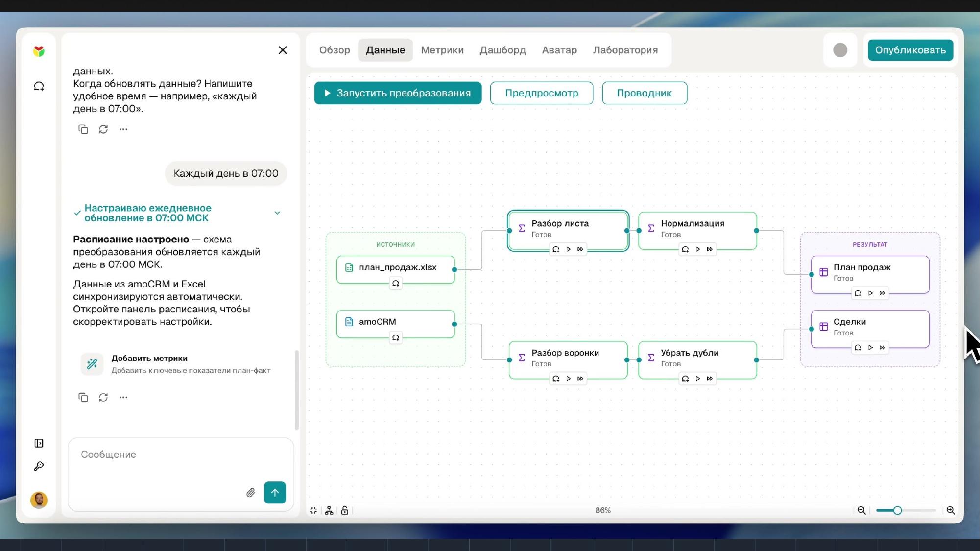Image resolution: width=980 pixels, height=551 pixels.
Task: Expand the daily update setup step
Action: (x=277, y=213)
